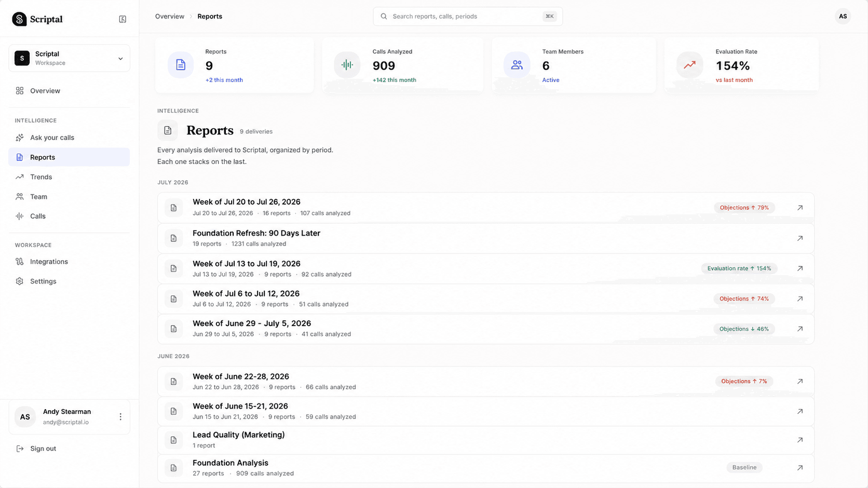Click 'JULY 2026' section header
Screen dimensions: 868x488
pyautogui.click(x=173, y=183)
